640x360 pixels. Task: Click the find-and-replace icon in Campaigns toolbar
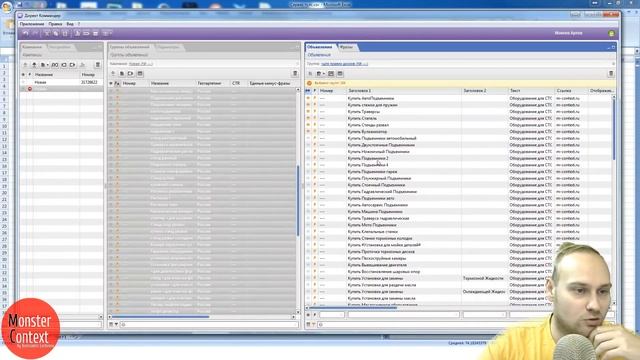55,65
